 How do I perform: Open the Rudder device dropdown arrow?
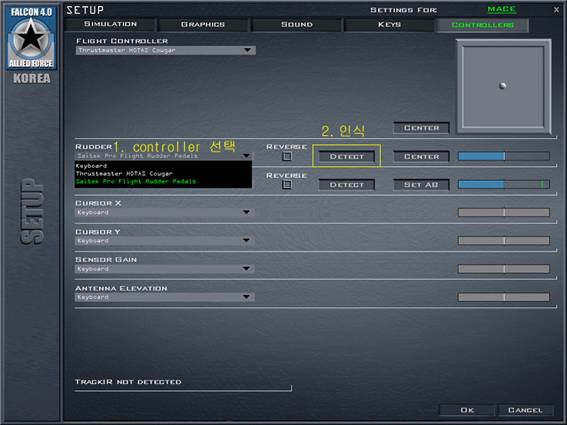pos(246,156)
